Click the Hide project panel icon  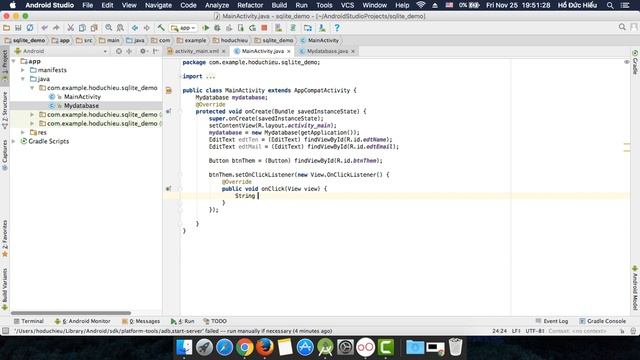pyautogui.click(x=156, y=51)
